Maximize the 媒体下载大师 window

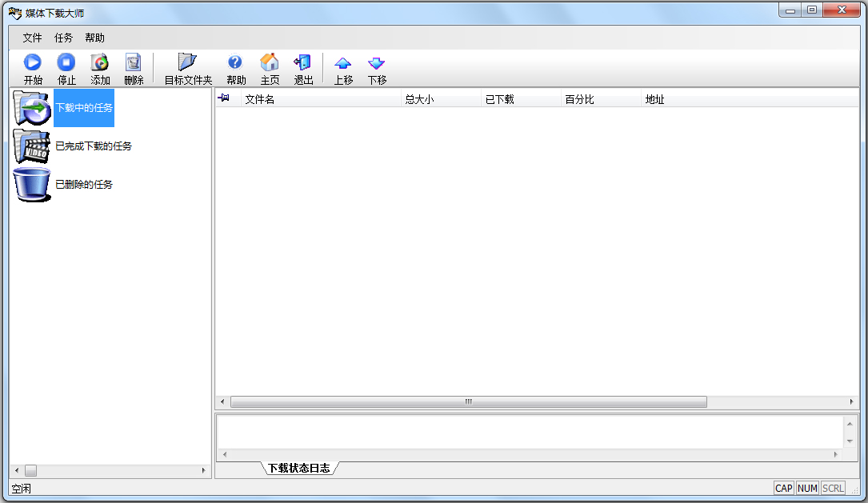pyautogui.click(x=811, y=10)
